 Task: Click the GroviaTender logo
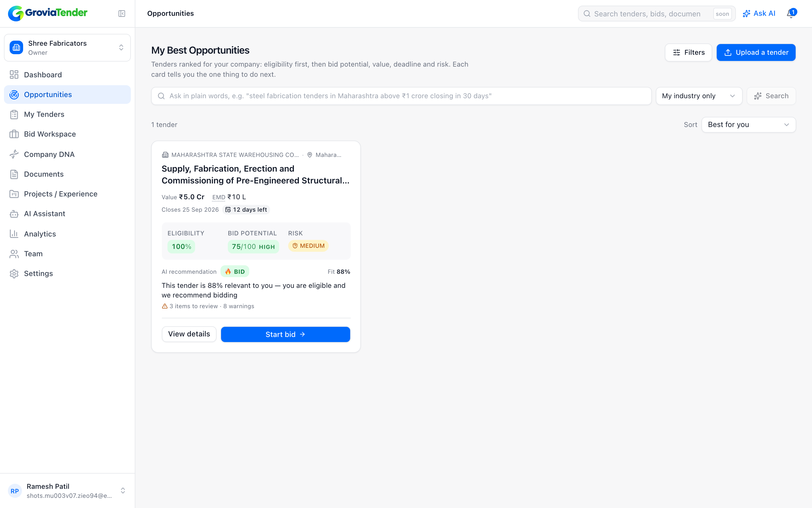point(48,14)
